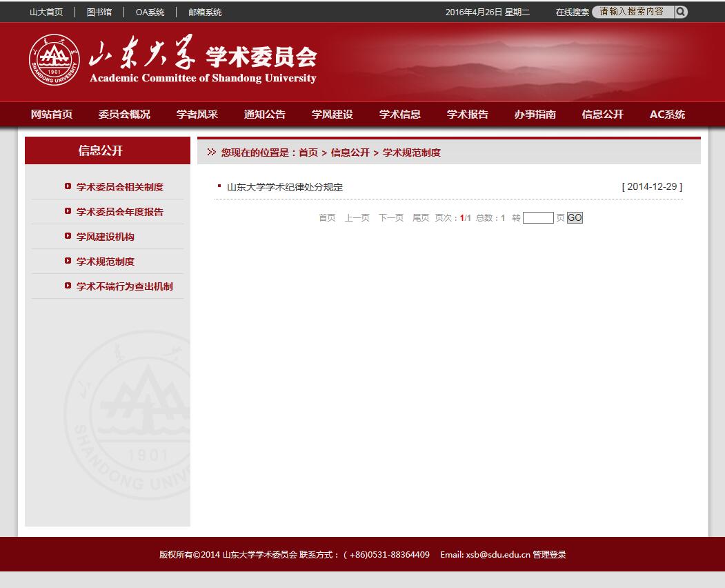Click the search magnifier icon
The width and height of the screenshot is (725, 588).
pyautogui.click(x=681, y=12)
